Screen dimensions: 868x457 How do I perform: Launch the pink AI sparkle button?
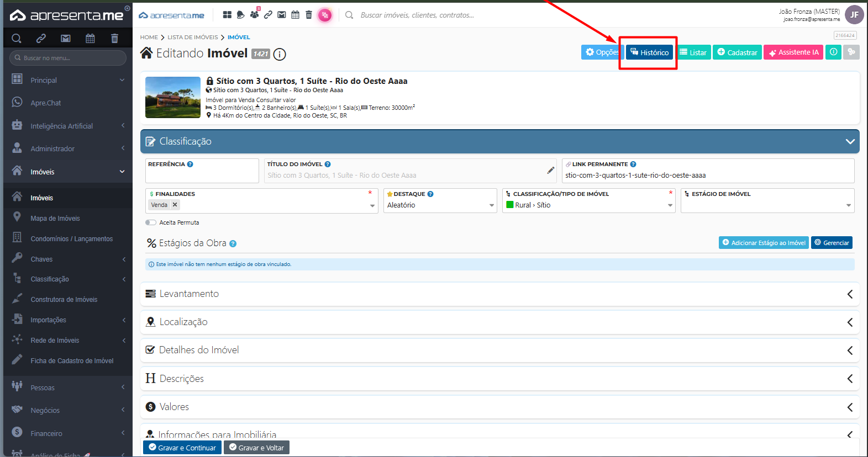click(325, 15)
